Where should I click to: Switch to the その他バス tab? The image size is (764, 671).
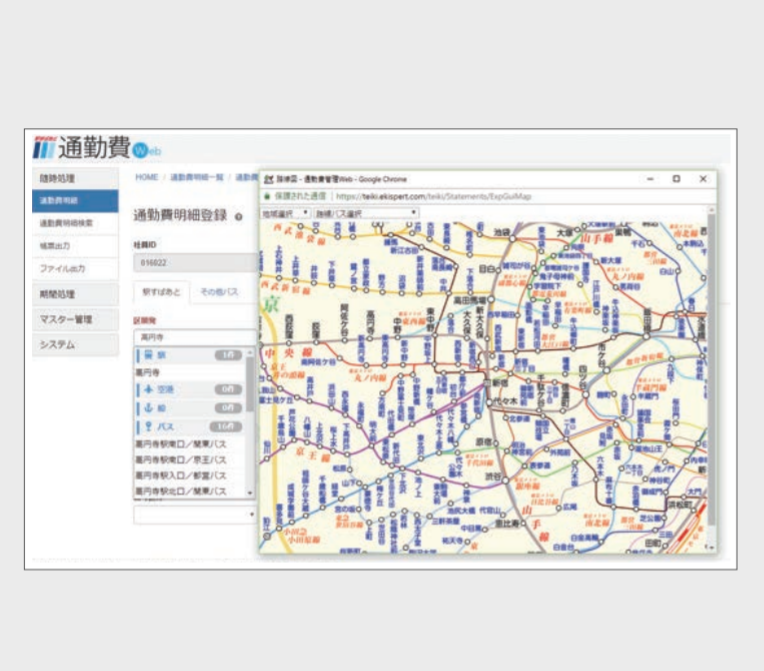[x=219, y=292]
